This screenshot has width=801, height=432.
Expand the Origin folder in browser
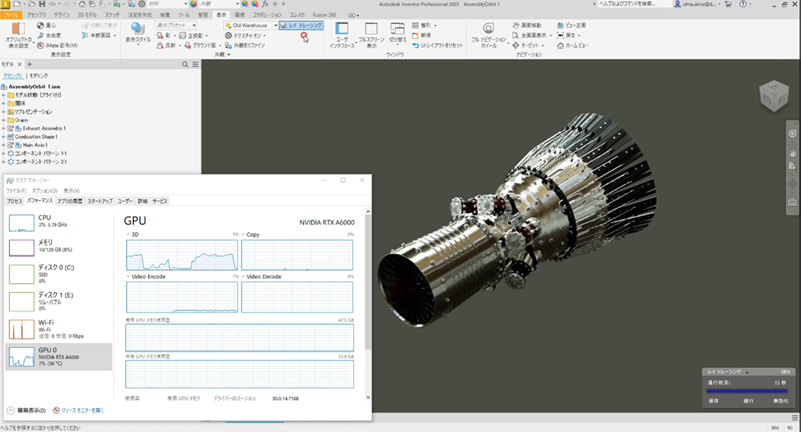(3, 120)
